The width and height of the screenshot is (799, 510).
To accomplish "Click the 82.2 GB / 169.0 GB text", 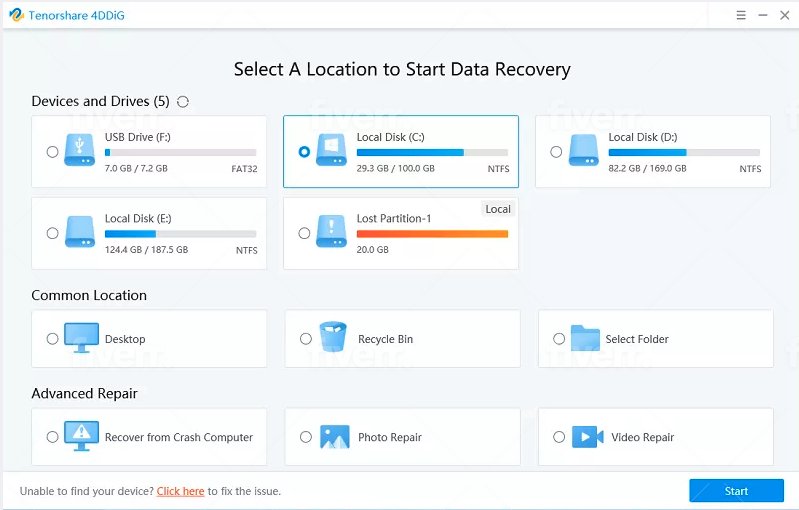I will tap(647, 168).
